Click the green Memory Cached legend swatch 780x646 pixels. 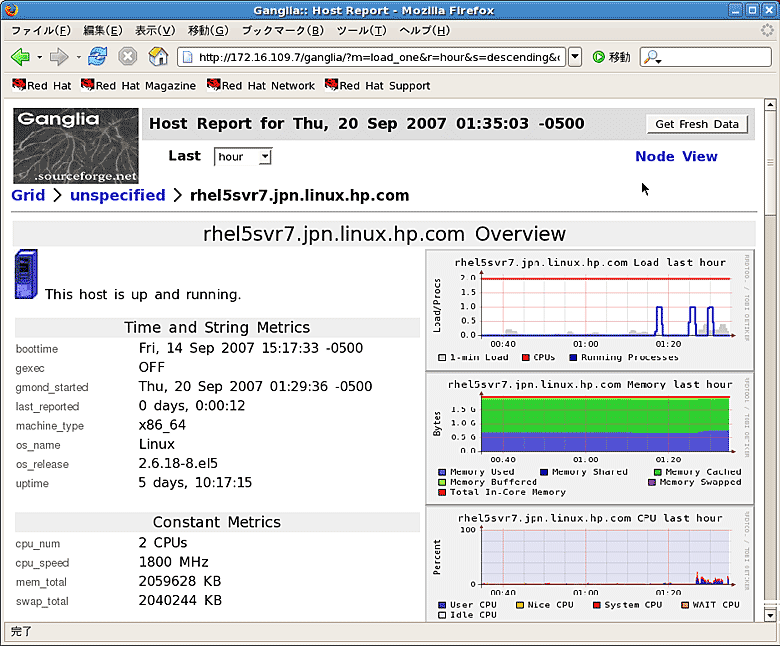658,472
